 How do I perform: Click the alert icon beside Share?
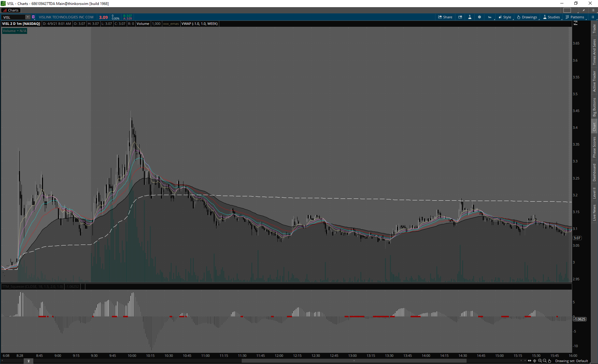coord(460,17)
